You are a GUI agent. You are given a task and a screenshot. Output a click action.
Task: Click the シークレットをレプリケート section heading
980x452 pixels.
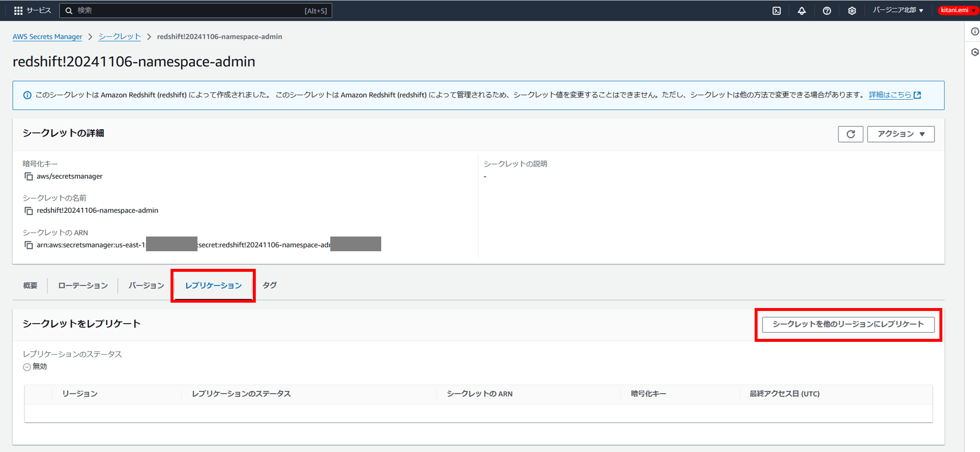(81, 324)
